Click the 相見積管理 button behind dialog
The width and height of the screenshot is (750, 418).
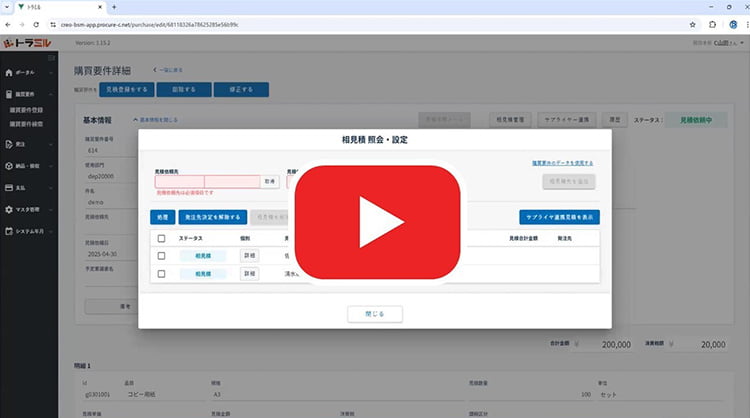(510, 120)
